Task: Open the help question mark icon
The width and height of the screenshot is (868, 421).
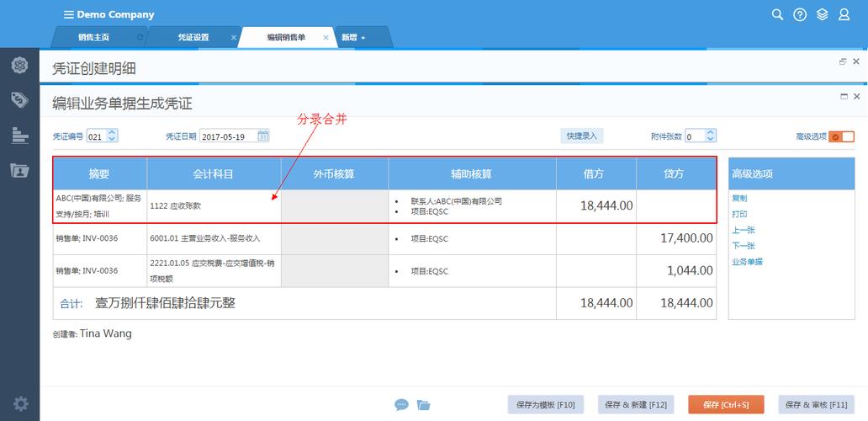Action: coord(800,15)
